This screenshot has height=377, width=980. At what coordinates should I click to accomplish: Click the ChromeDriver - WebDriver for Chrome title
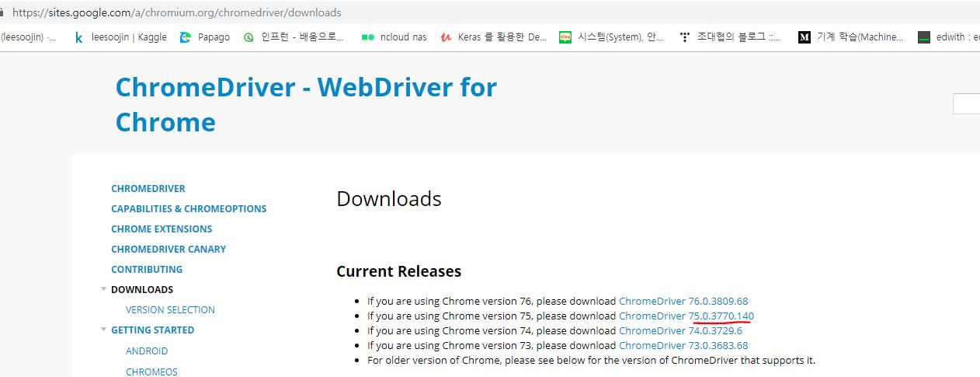(x=306, y=104)
